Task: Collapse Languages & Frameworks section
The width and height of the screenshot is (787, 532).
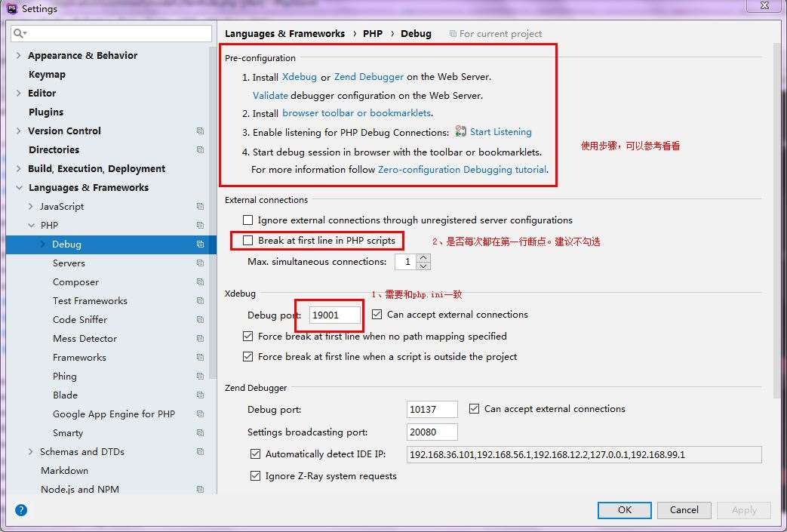Action: point(19,188)
